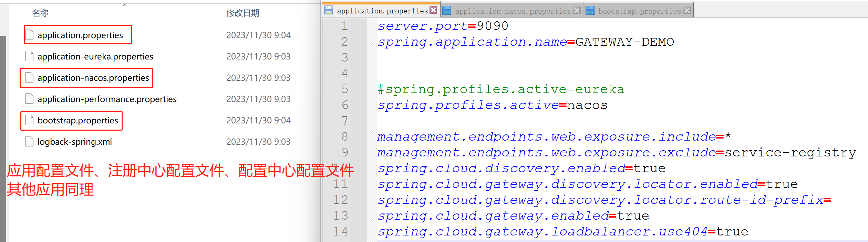Close the application-nacos.properties editor tab

click(577, 11)
